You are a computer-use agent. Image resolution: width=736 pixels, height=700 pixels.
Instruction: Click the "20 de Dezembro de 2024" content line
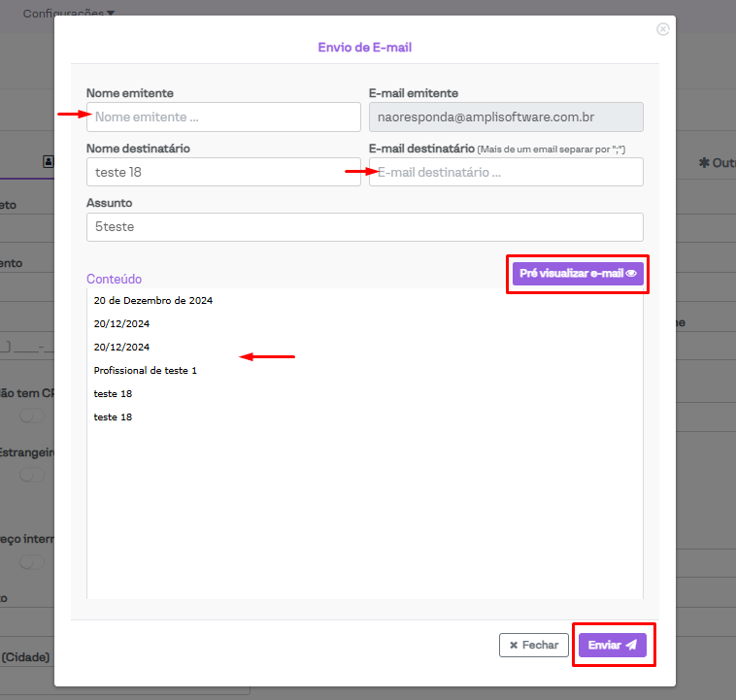coord(153,301)
